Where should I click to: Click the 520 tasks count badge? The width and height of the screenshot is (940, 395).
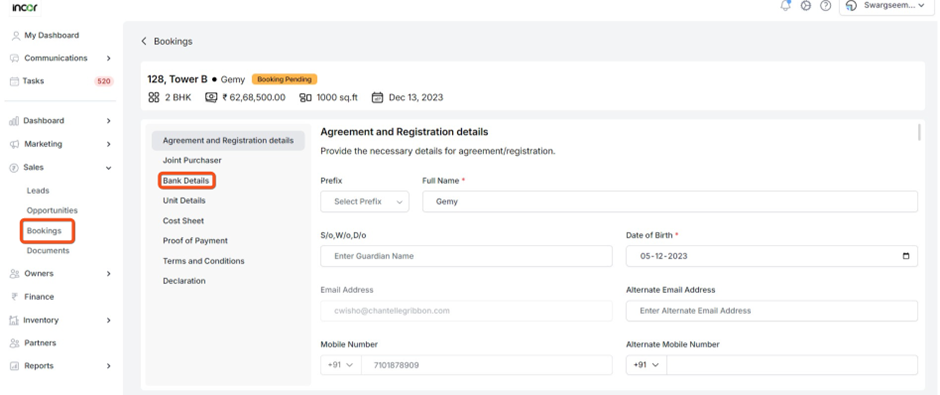(x=104, y=81)
